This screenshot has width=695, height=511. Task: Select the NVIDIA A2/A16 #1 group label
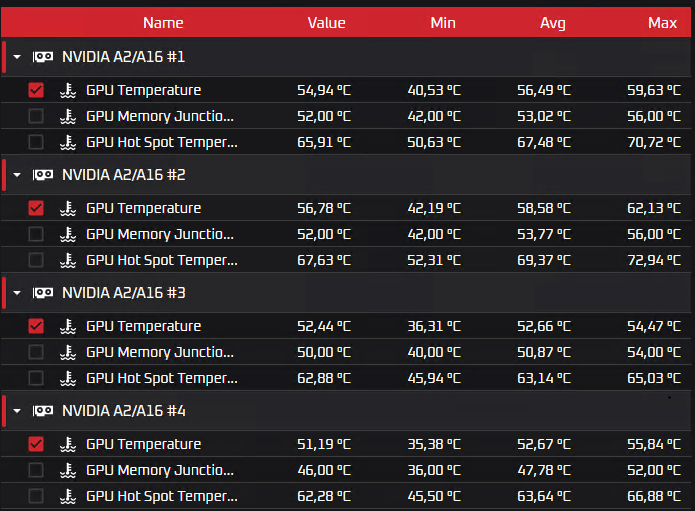point(124,57)
